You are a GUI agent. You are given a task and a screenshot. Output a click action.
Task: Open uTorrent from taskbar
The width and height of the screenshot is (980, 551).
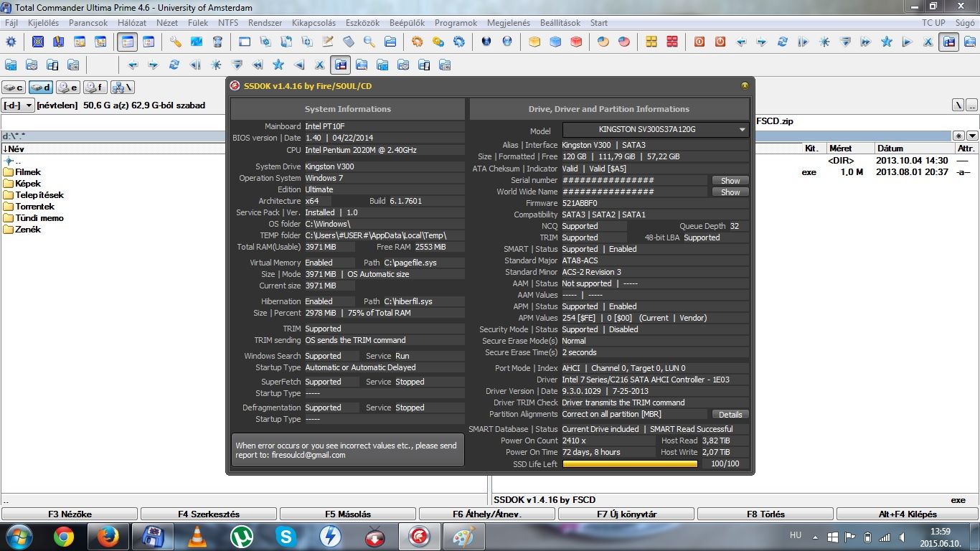(x=241, y=536)
